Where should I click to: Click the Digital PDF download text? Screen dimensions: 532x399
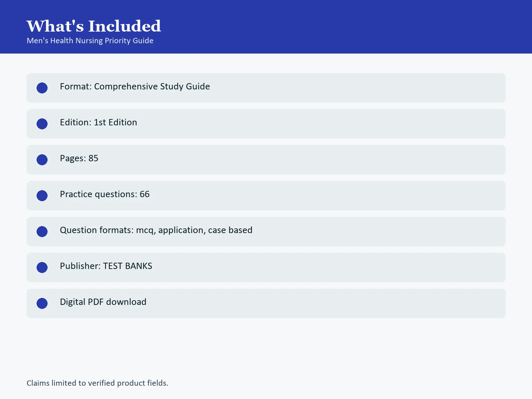point(103,302)
